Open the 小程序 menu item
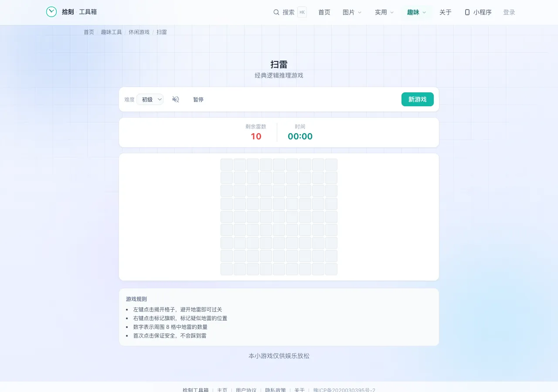 [x=478, y=12]
